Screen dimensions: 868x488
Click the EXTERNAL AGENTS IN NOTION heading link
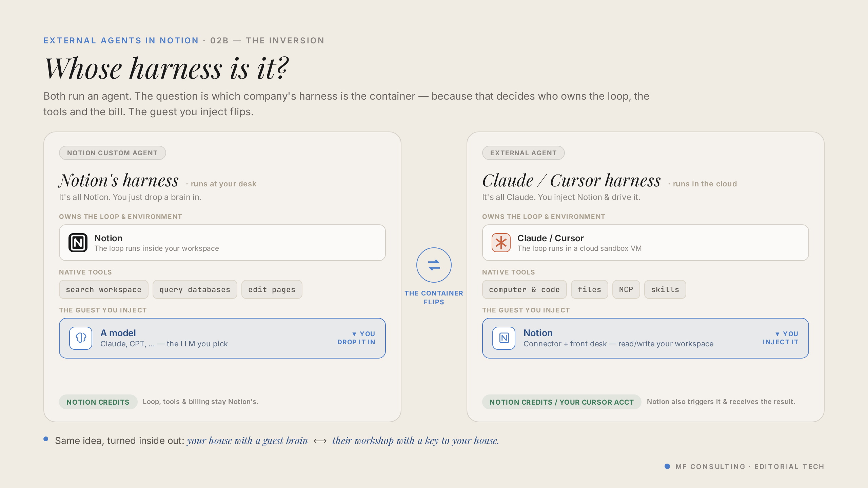tap(121, 41)
